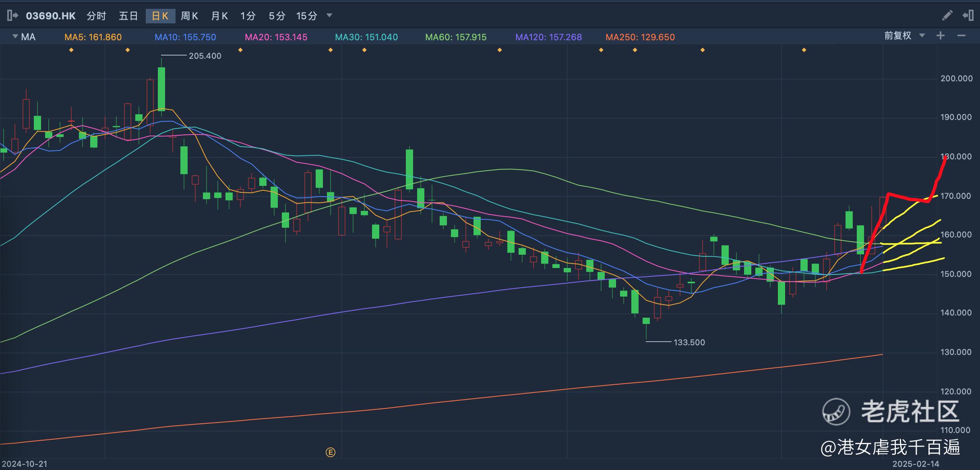Viewport: 980px width, 470px height.
Task: Switch to 月K monthly chart tab
Action: coord(219,16)
